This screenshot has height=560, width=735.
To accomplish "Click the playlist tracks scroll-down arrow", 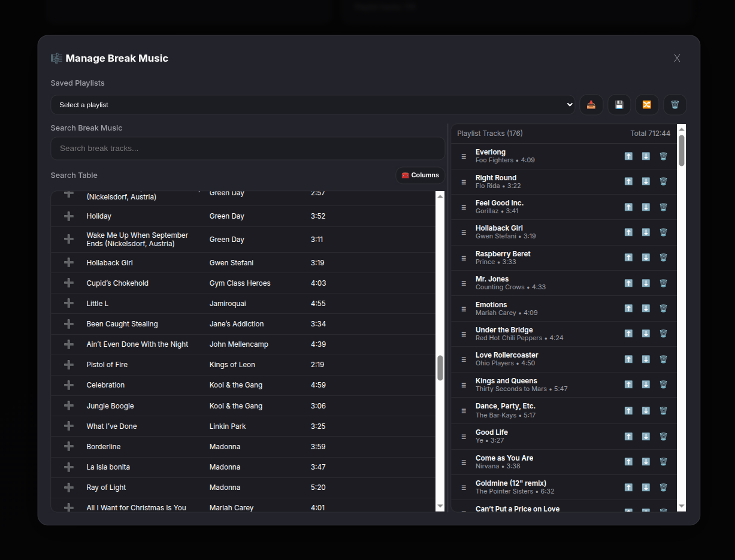I will point(682,506).
